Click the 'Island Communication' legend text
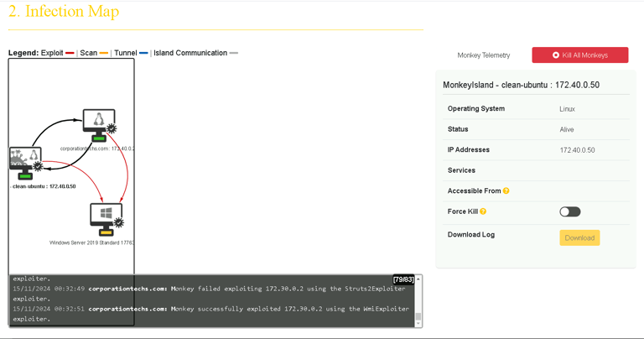The width and height of the screenshot is (644, 339). 190,53
